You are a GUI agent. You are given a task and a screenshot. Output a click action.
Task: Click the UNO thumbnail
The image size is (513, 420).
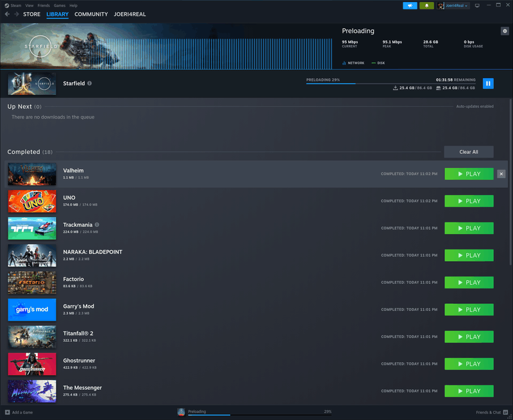point(32,201)
